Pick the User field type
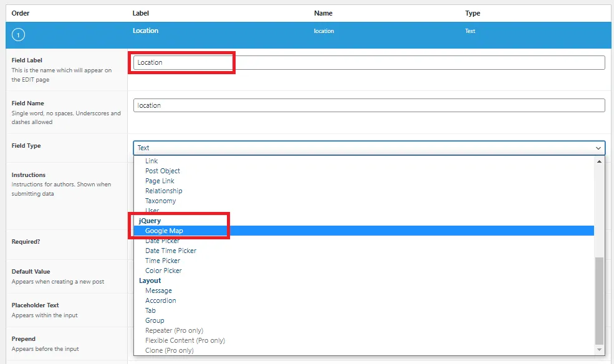This screenshot has height=364, width=614. (151, 211)
